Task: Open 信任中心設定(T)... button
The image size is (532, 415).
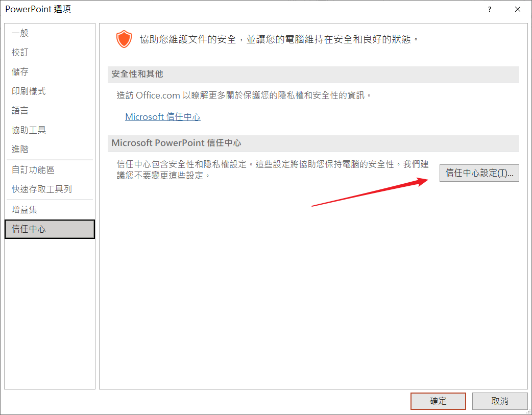Action: point(479,173)
